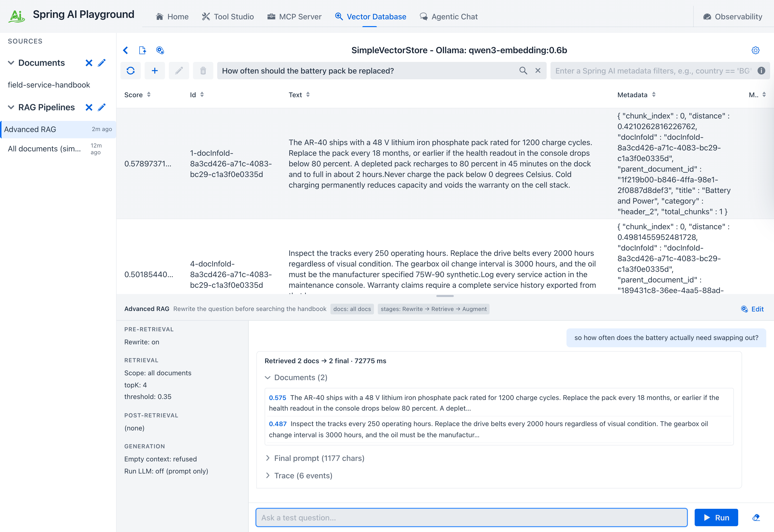Click the pencil edit button in toolbar

point(179,71)
